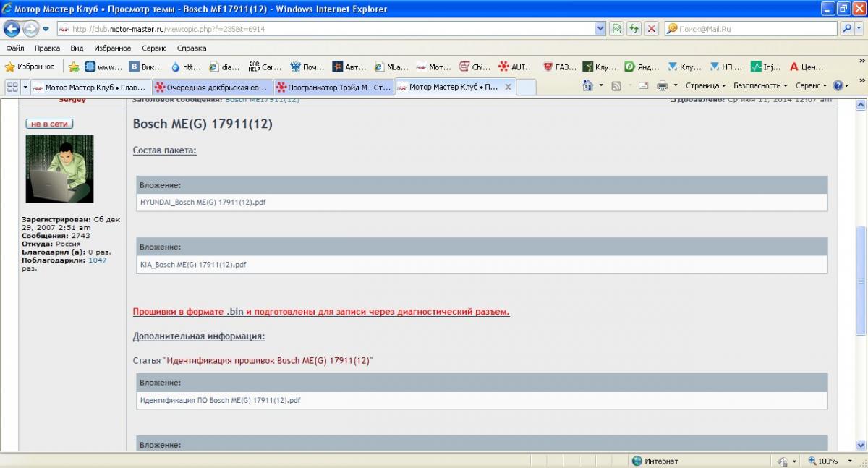Print the page with printer icon
The image size is (868, 468).
[662, 85]
